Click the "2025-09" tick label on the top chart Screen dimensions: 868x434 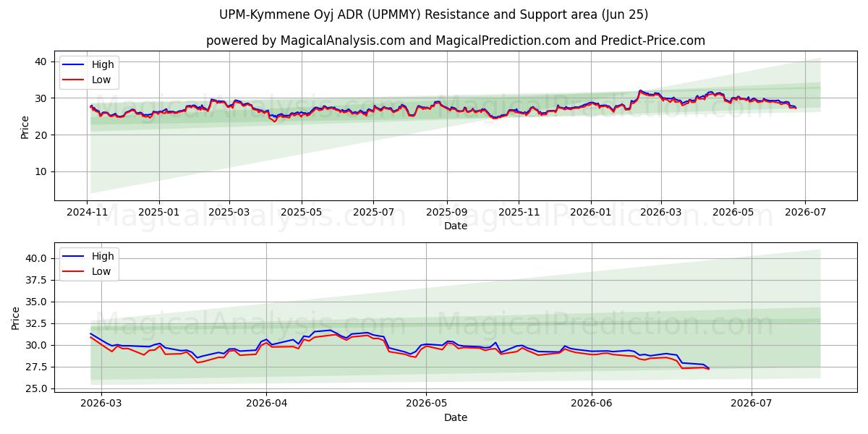(x=446, y=212)
